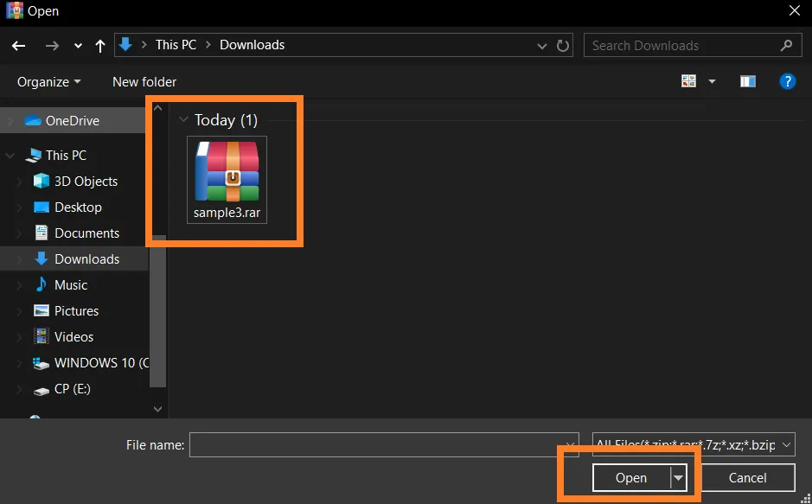
Task: Select This PC in the navigation pane
Action: [66, 156]
